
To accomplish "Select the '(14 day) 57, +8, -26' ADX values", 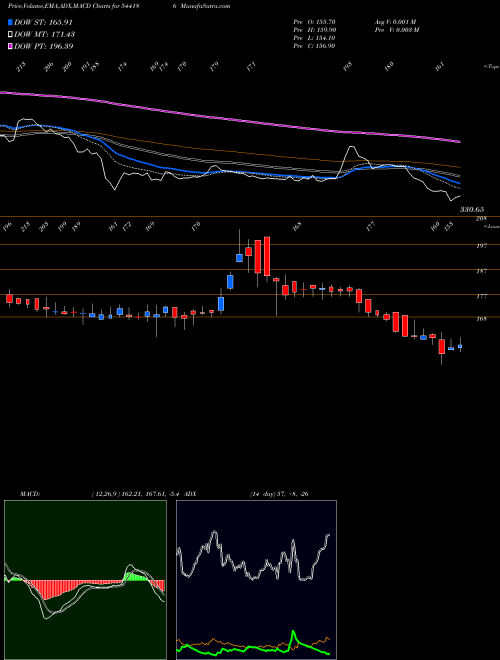I will click(279, 493).
